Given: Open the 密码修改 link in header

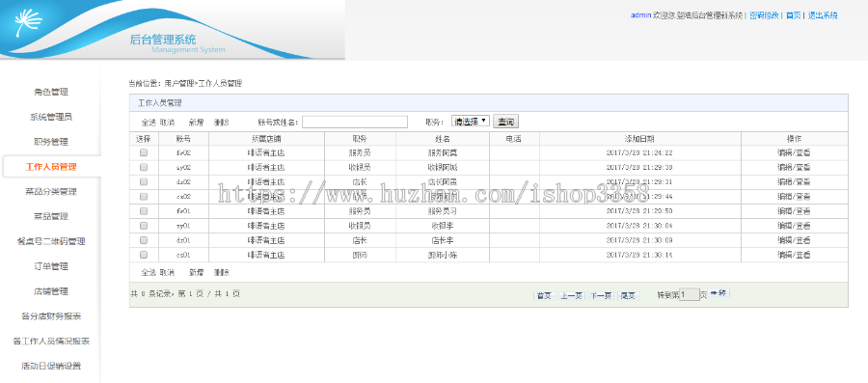Looking at the screenshot, I should pos(764,15).
